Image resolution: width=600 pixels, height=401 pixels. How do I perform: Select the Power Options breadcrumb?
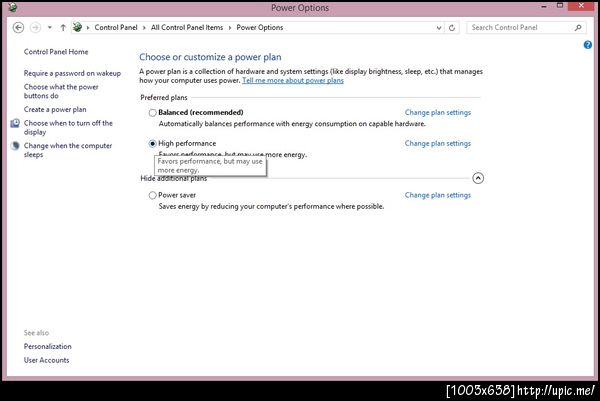(x=260, y=28)
